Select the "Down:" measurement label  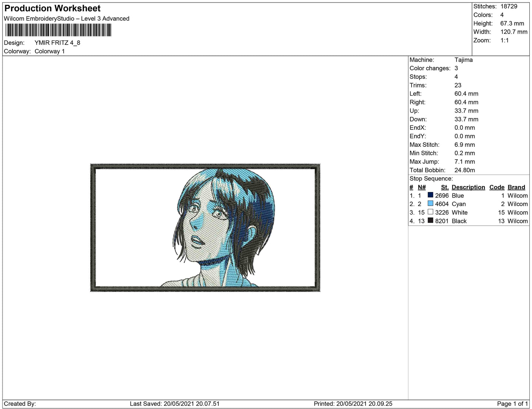(418, 119)
